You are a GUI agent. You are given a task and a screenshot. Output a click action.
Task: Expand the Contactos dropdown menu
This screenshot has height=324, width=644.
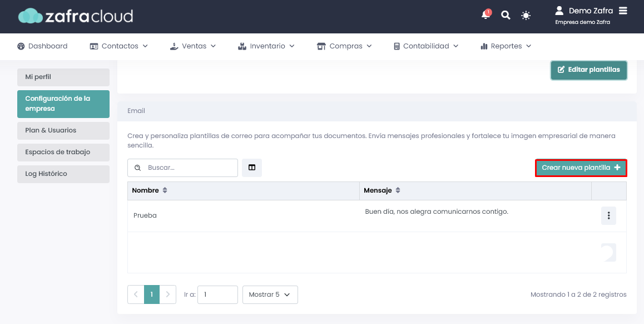click(x=118, y=46)
